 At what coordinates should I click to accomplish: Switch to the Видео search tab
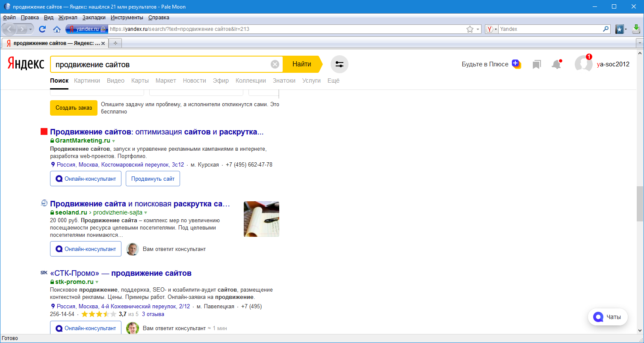coord(115,81)
